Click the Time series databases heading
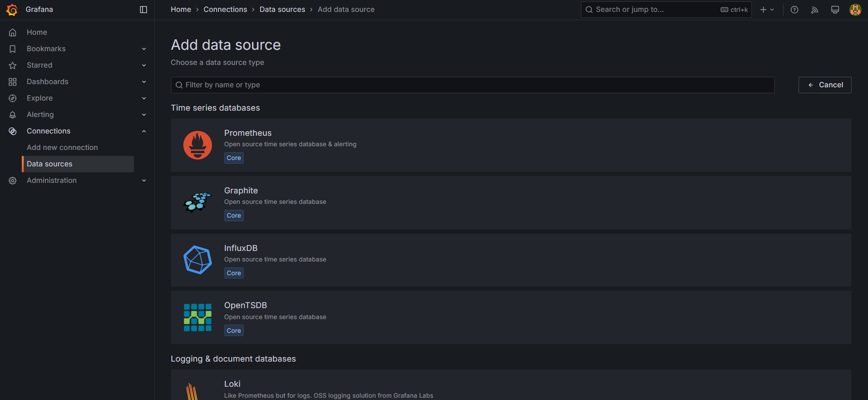The width and height of the screenshot is (868, 400). pyautogui.click(x=215, y=108)
